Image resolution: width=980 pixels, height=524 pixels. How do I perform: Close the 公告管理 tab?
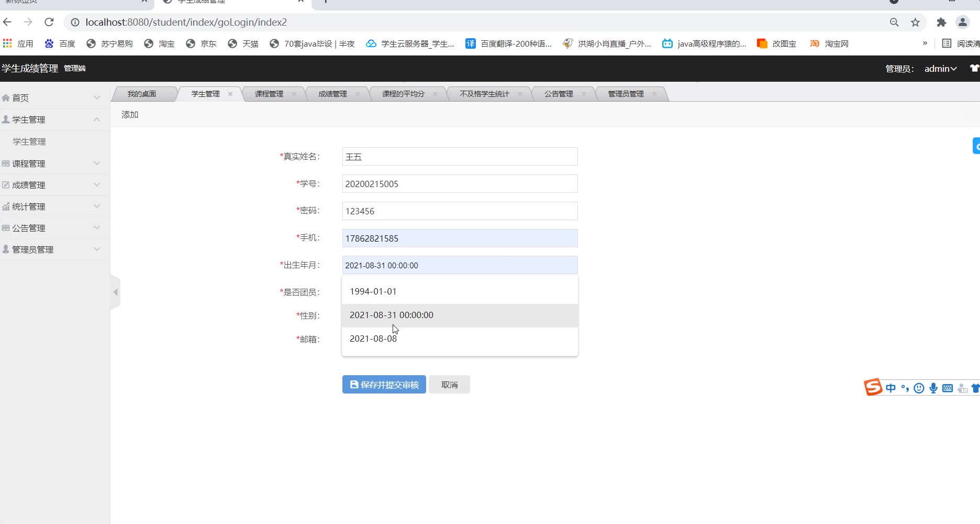[584, 94]
